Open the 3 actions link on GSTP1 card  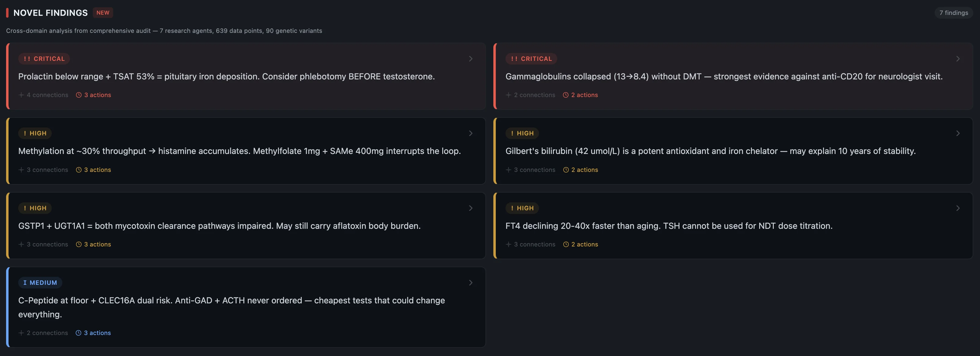click(97, 244)
